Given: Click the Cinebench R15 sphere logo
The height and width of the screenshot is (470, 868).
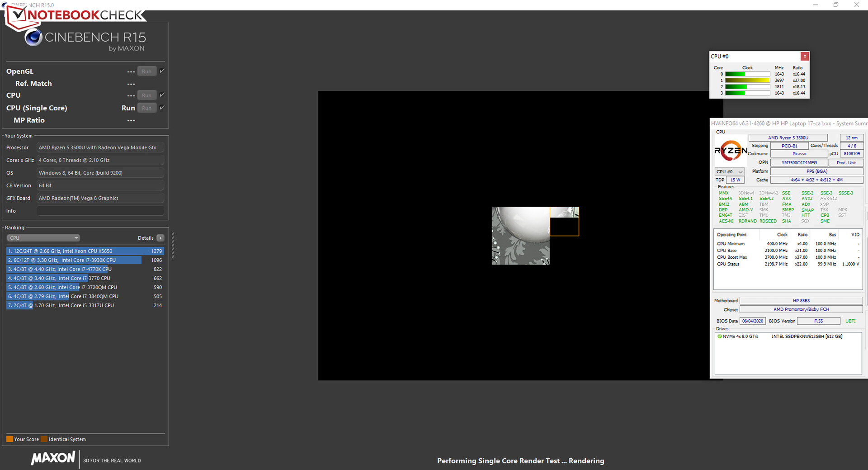Looking at the screenshot, I should (x=33, y=38).
